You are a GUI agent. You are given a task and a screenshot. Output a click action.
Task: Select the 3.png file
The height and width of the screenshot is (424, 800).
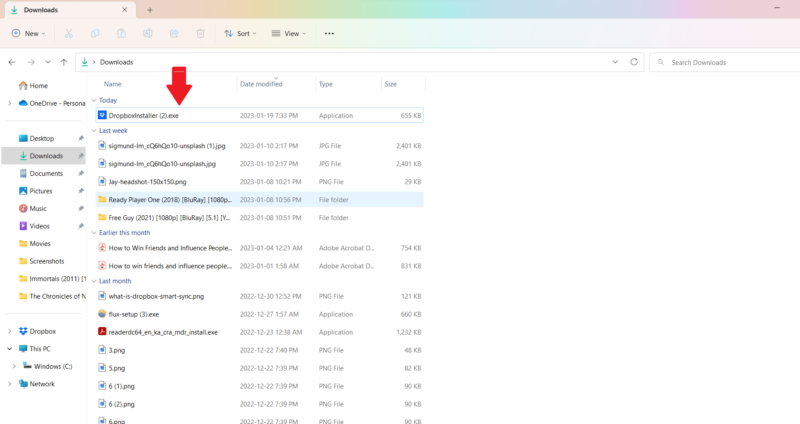pos(260,350)
